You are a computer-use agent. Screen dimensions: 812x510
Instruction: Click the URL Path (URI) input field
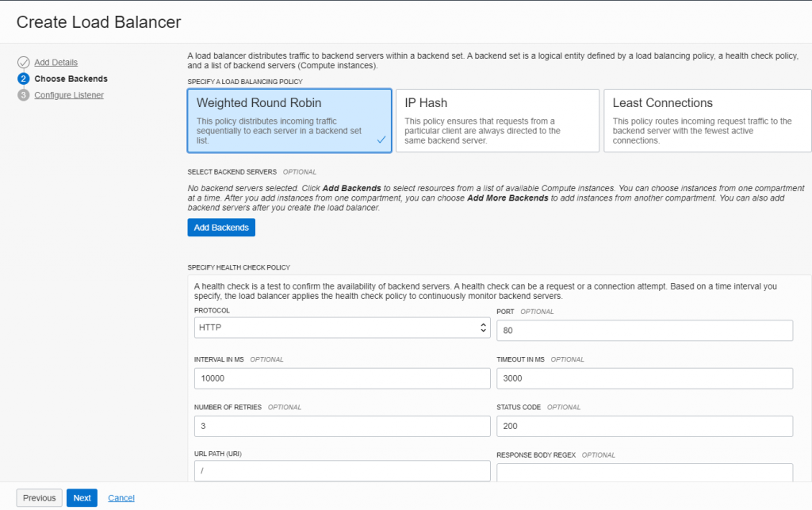tap(343, 470)
